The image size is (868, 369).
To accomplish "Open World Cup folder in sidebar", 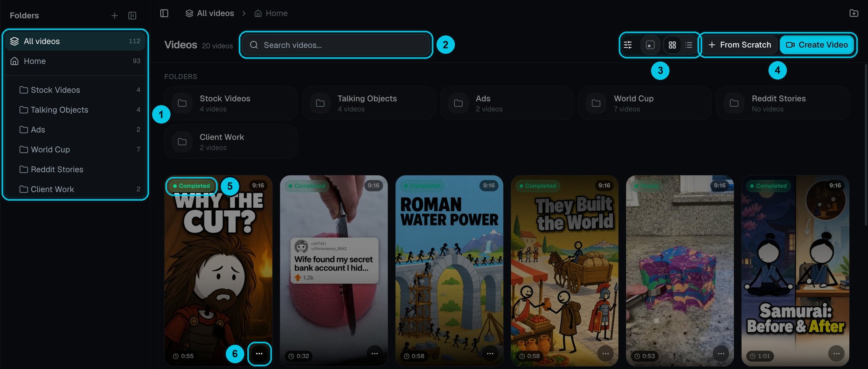I will click(x=79, y=150).
